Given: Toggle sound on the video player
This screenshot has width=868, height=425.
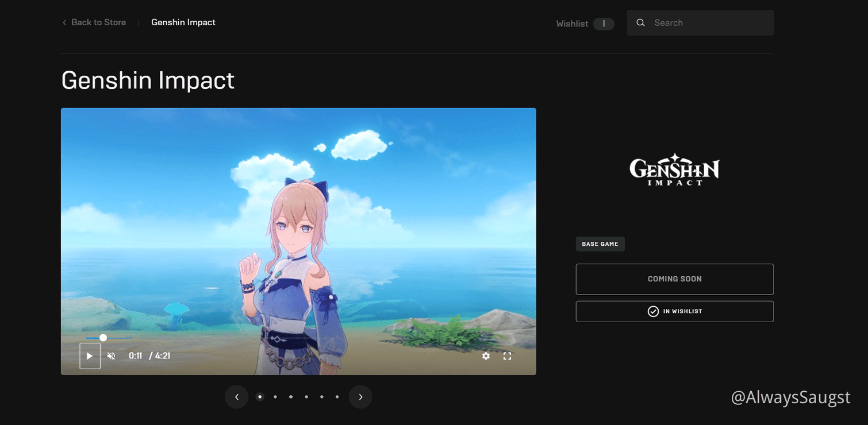Looking at the screenshot, I should (111, 356).
